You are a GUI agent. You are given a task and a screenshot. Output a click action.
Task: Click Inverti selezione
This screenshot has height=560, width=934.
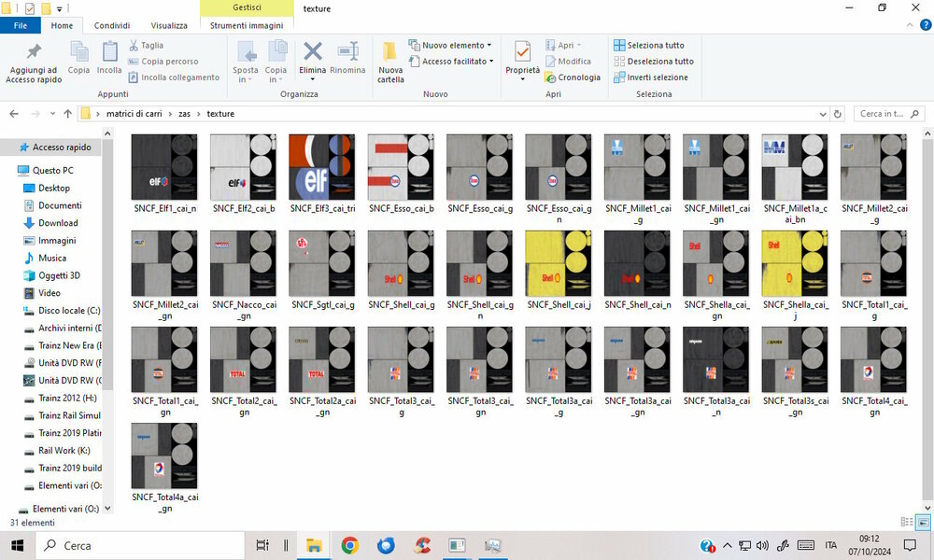651,77
